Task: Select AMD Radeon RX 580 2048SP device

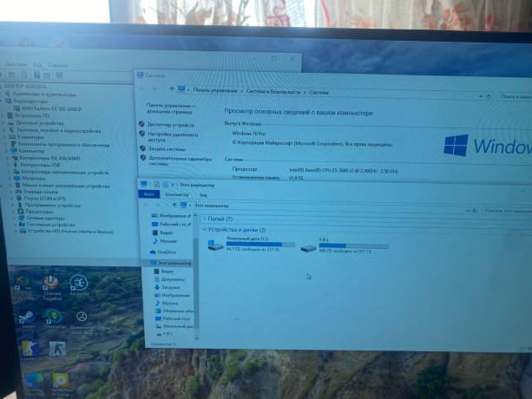Action: tap(48, 108)
